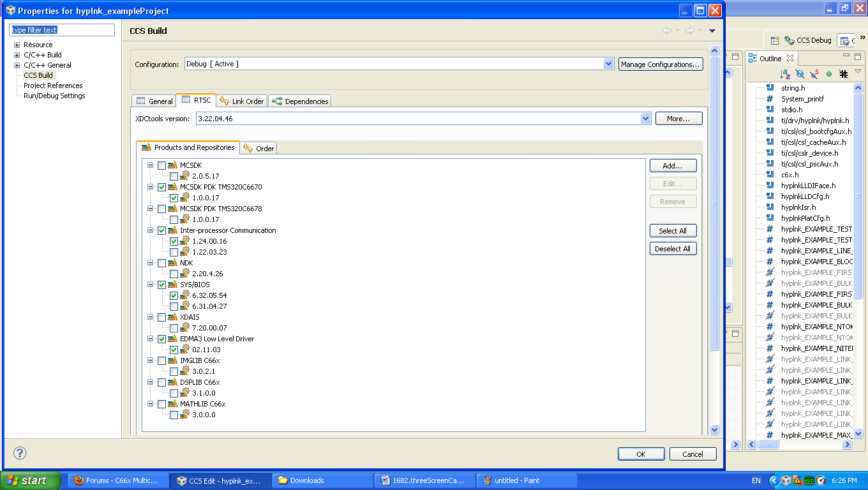
Task: Check Inter-processor Communication version 1.22.03.23
Action: (174, 252)
